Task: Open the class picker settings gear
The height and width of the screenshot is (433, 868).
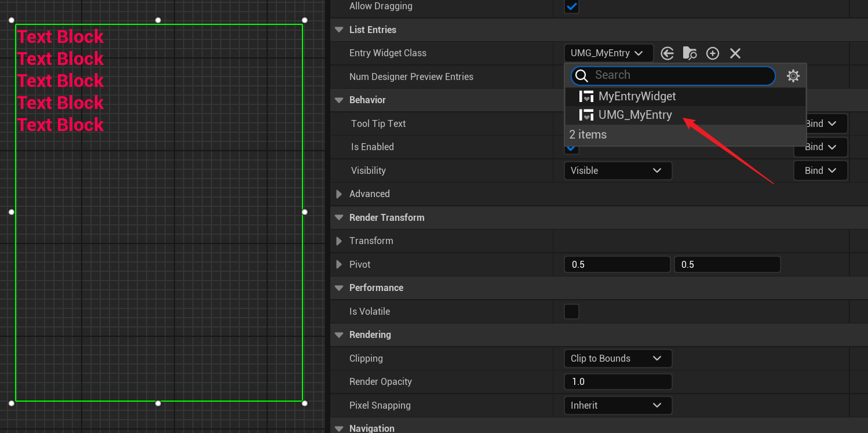Action: 793,76
